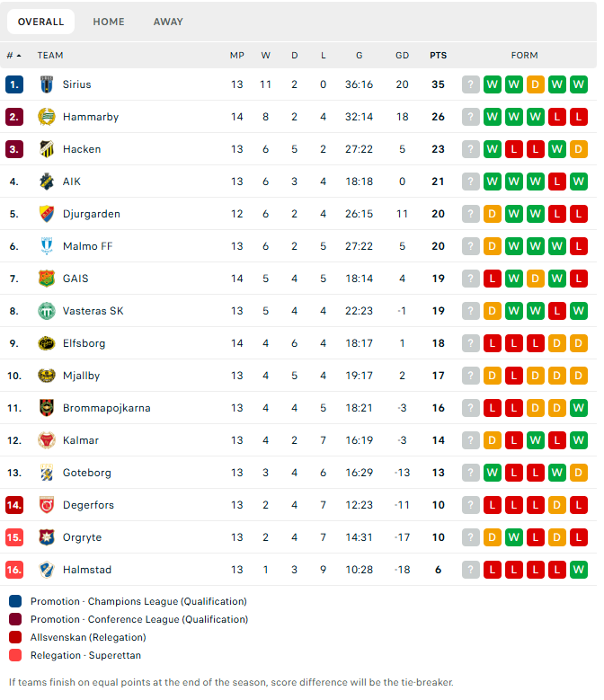The image size is (604, 700).
Task: Click the Hammarby team logo
Action: coord(47,117)
